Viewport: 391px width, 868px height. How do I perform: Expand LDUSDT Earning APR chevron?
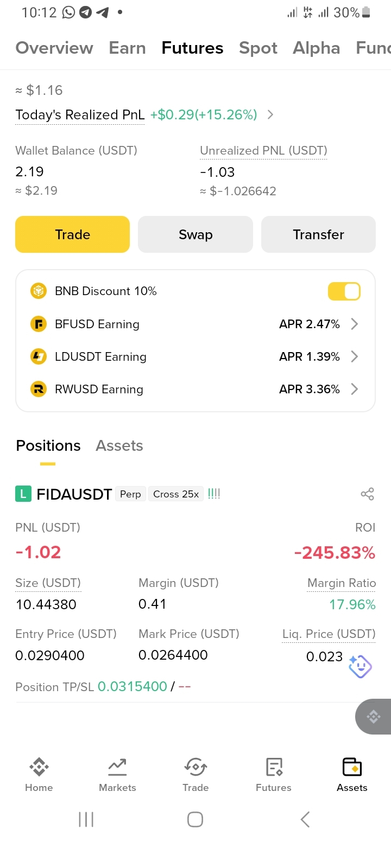355,356
